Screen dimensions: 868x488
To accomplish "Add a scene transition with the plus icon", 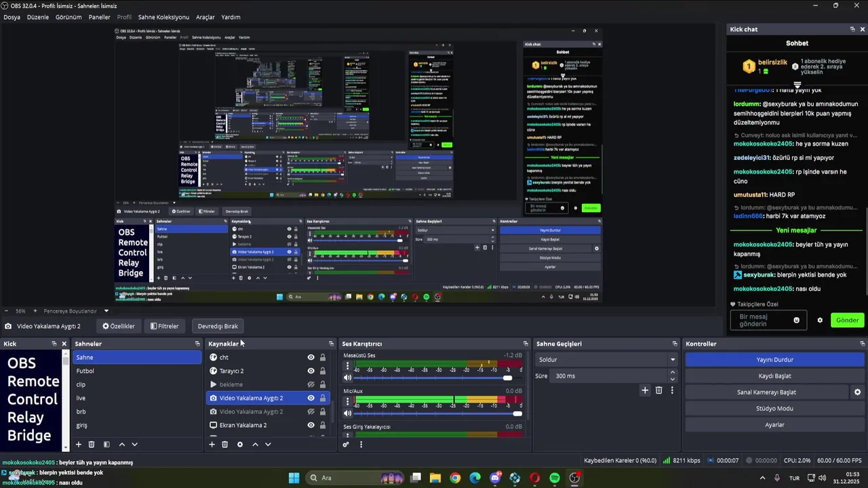I will point(645,390).
